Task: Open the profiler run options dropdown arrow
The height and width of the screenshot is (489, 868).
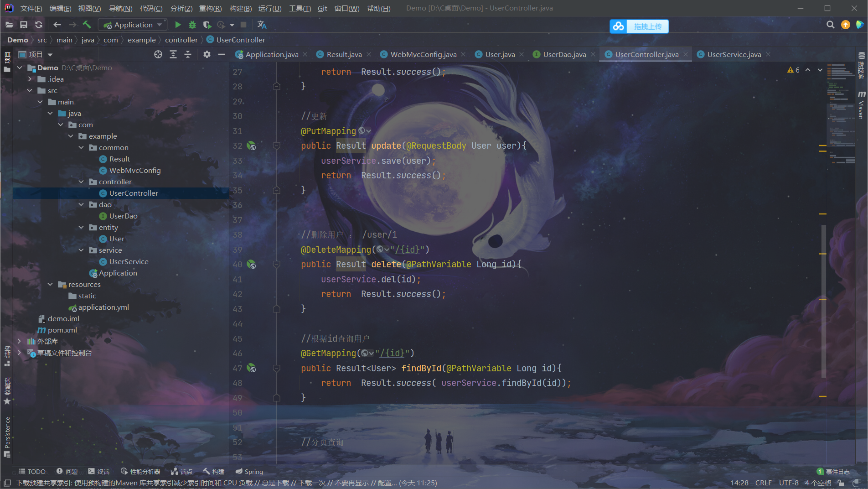Action: (232, 25)
